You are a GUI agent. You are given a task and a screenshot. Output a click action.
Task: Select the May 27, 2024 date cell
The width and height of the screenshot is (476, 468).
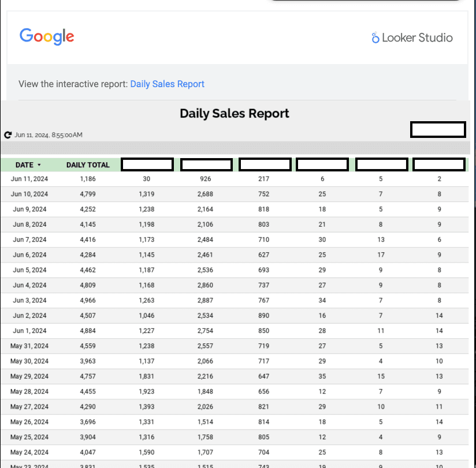pyautogui.click(x=29, y=407)
